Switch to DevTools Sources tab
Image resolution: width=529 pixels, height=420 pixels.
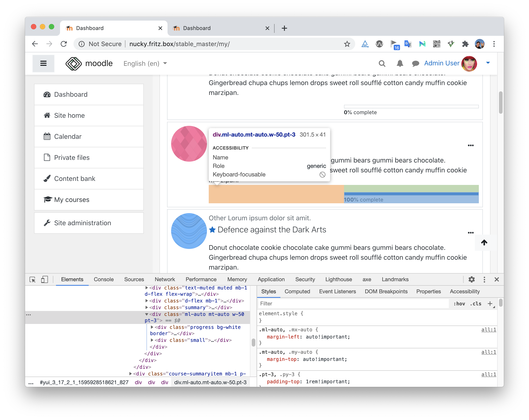pyautogui.click(x=134, y=279)
